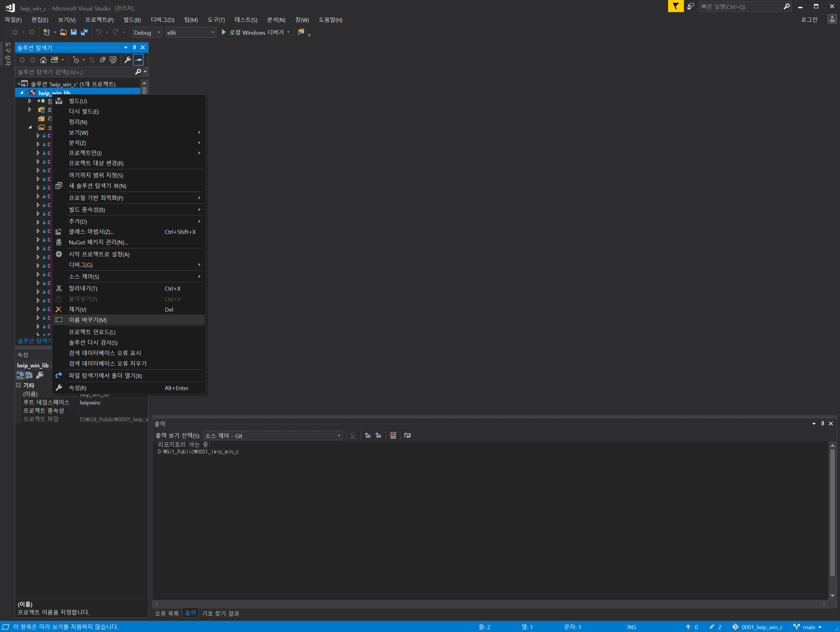Click the wrench Properties icon in Solution Explorer

point(128,59)
